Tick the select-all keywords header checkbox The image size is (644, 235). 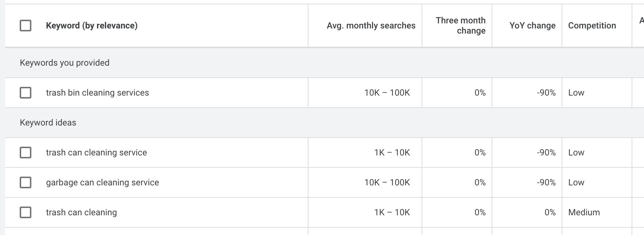click(26, 26)
